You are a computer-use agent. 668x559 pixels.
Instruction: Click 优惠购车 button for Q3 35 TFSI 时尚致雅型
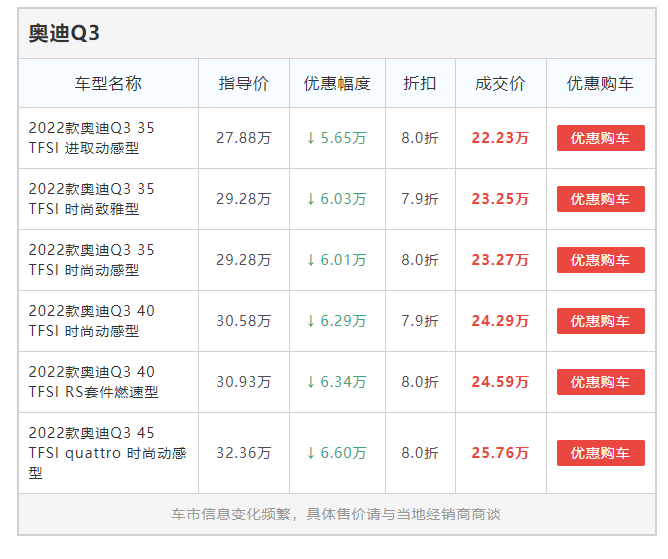coord(601,199)
